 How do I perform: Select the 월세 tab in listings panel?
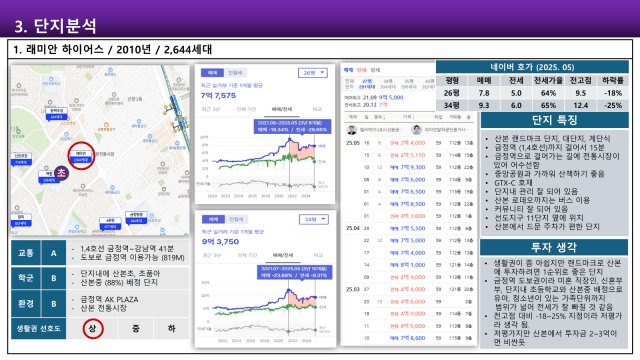click(375, 70)
